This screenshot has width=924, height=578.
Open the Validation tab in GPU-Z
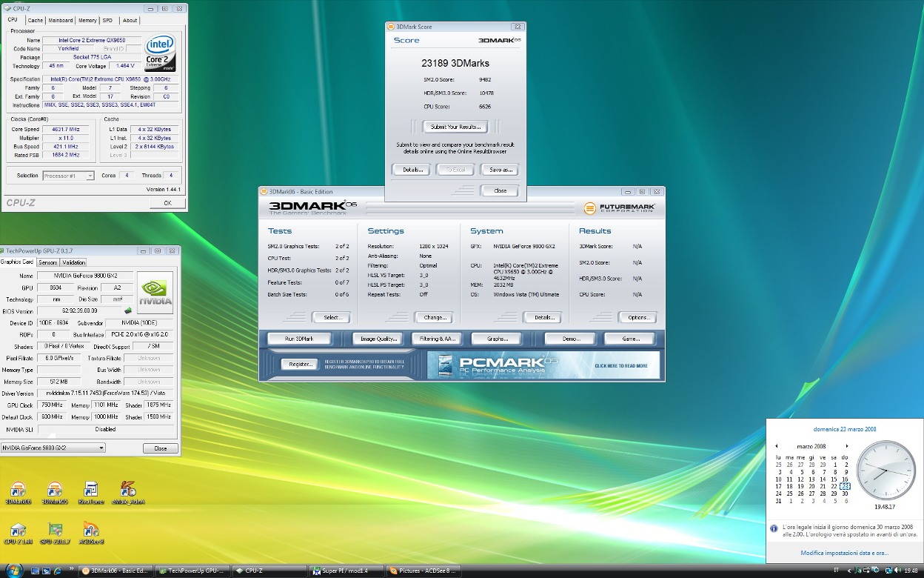[73, 262]
